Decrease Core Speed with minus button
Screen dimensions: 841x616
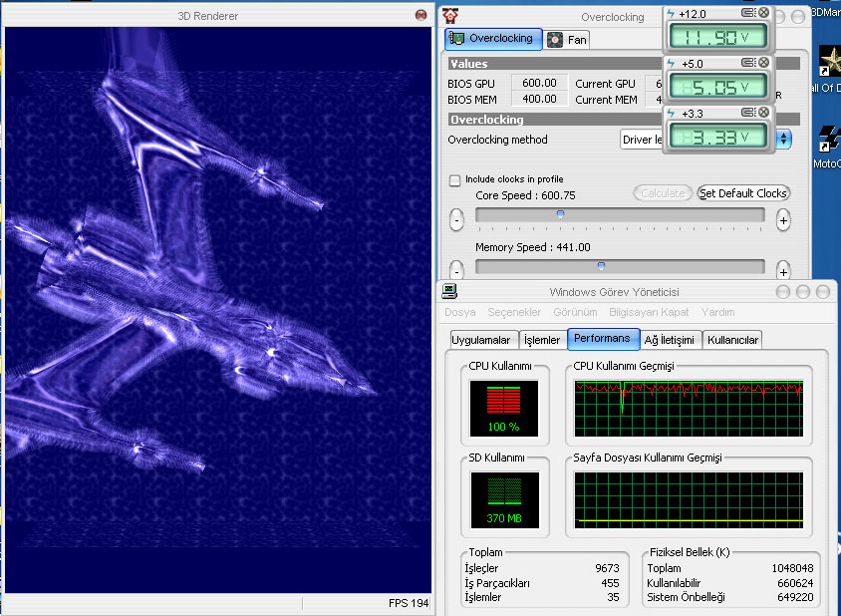pos(456,219)
